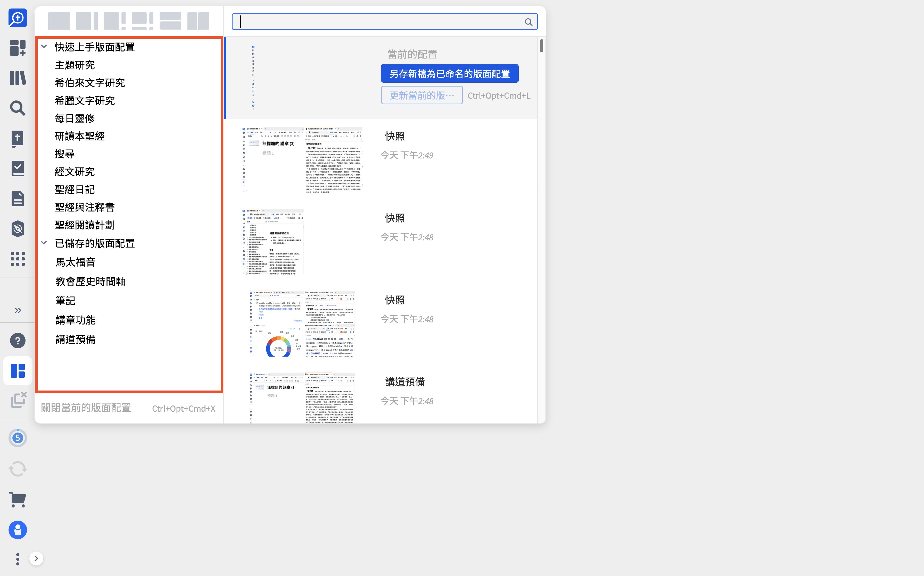
Task: Select the two equal columns layout template
Action: point(198,21)
